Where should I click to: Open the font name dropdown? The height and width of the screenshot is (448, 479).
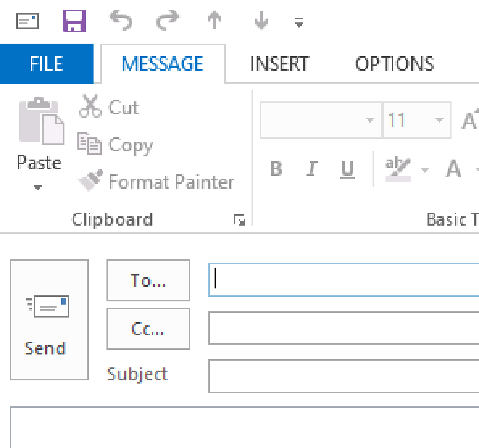click(370, 120)
